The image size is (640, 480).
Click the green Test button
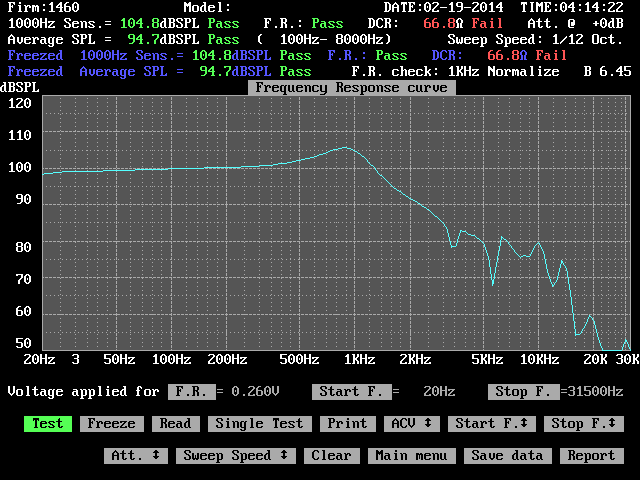click(x=47, y=424)
